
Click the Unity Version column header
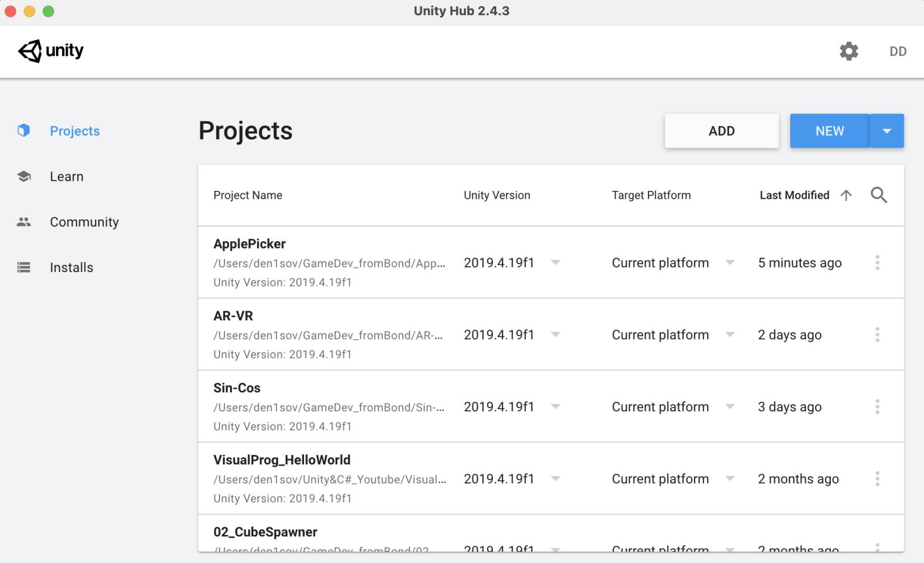(x=497, y=195)
